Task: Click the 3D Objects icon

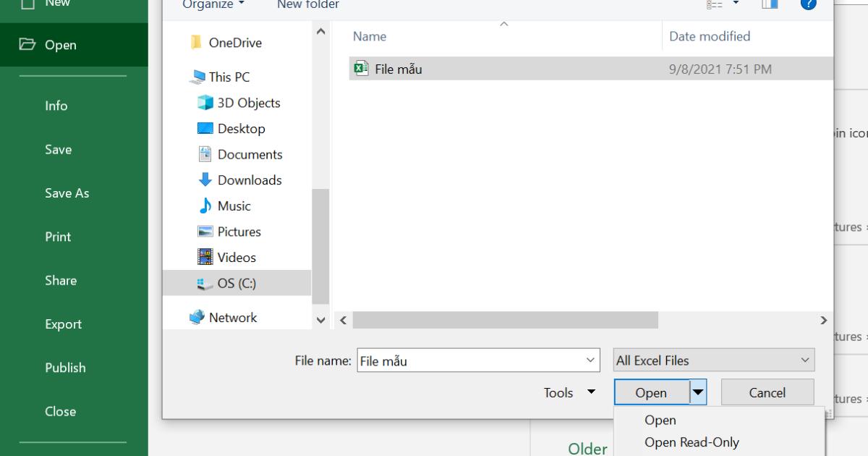Action: pos(205,103)
